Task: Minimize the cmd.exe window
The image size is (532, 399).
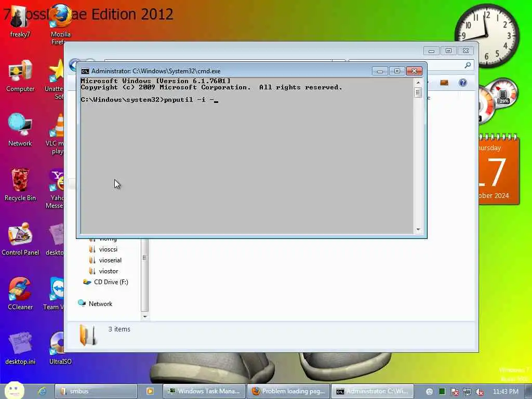Action: 380,71
